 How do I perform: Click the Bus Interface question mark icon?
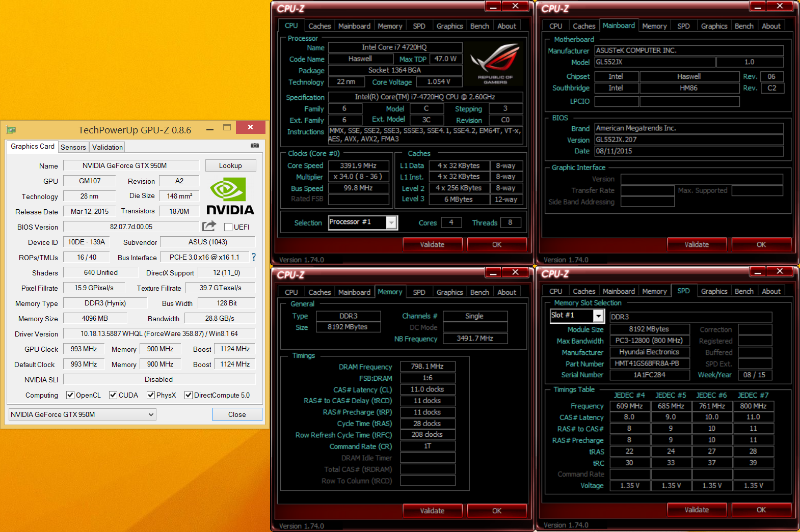click(254, 257)
